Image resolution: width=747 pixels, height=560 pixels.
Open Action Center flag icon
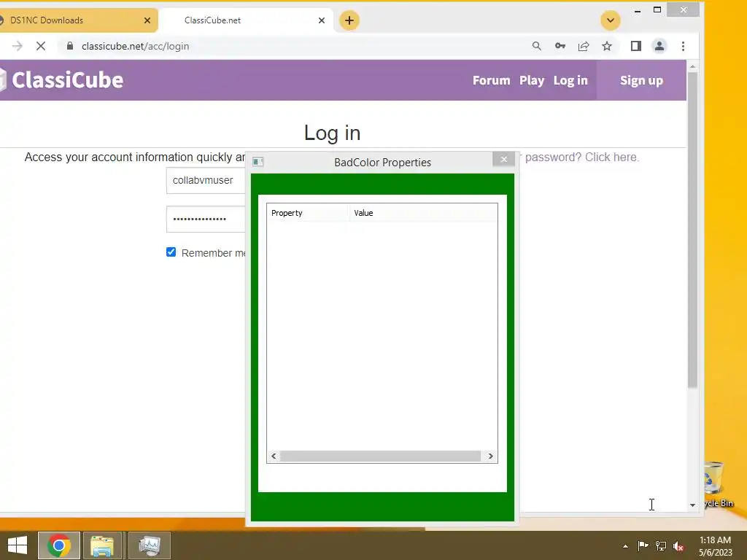click(643, 545)
